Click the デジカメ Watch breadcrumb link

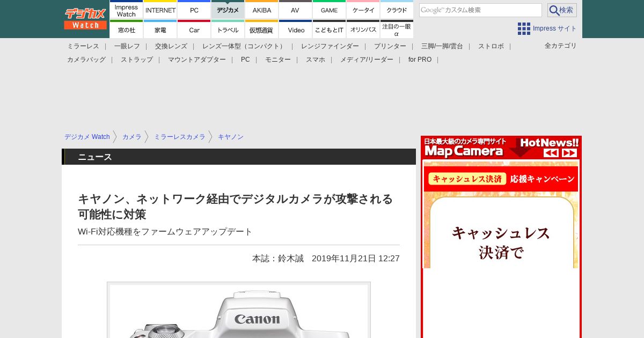point(87,137)
